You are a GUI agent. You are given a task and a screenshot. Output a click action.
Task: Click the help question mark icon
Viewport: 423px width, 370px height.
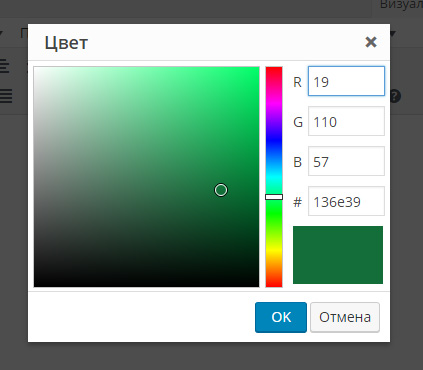[395, 96]
